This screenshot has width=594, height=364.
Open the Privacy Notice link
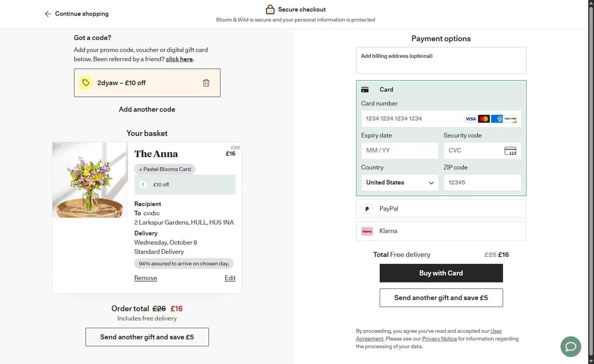coord(439,339)
